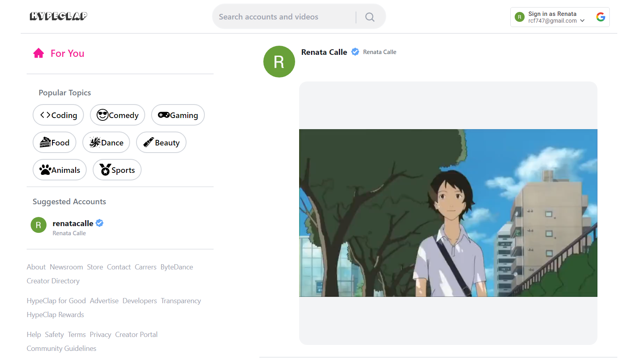
Task: Open the HypeClap logo home link
Action: 58,16
